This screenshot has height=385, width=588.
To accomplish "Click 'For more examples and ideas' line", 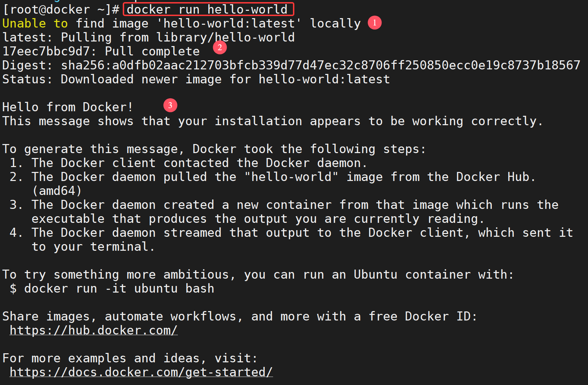I will 130,358.
